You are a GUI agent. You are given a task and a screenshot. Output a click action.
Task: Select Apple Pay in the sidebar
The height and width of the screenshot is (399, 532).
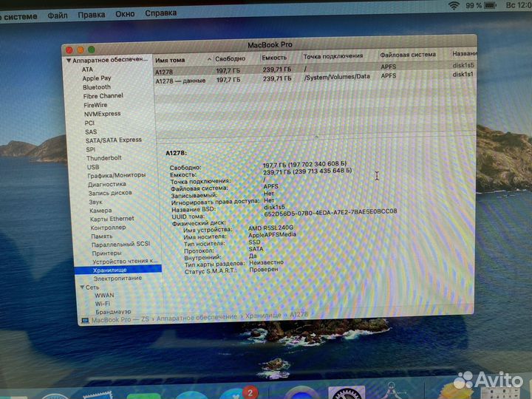97,78
